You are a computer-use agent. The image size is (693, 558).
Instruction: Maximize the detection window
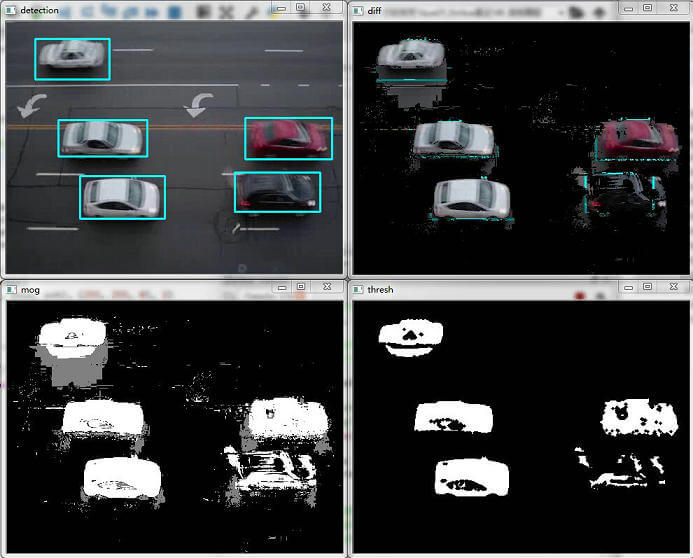301,7
